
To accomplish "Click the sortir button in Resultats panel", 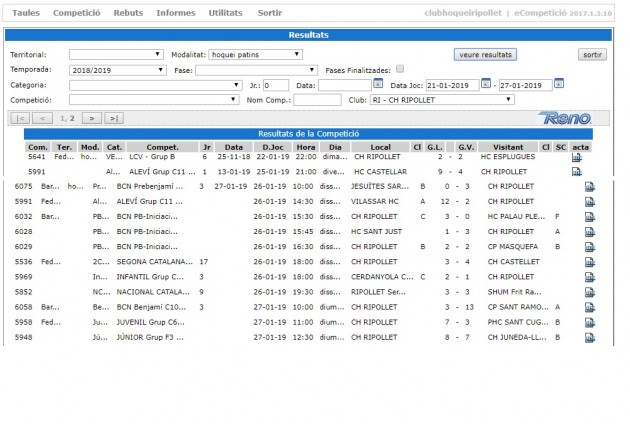I will pos(592,55).
